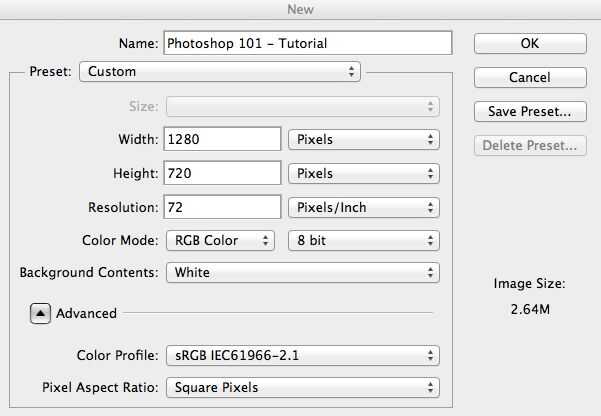Screen dimensions: 601x416
Task: Open the Height units dropdown
Action: tap(364, 173)
